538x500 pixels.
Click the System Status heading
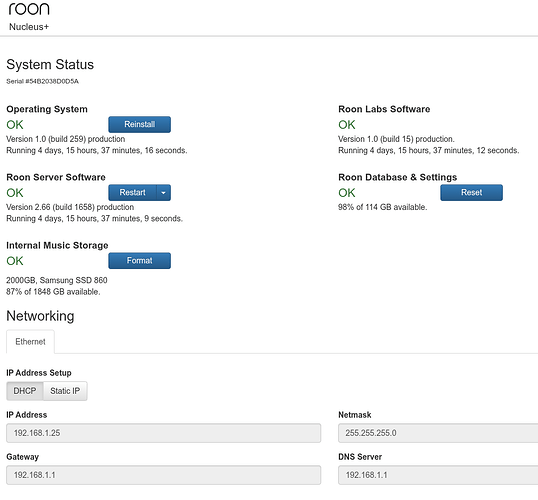[x=50, y=65]
